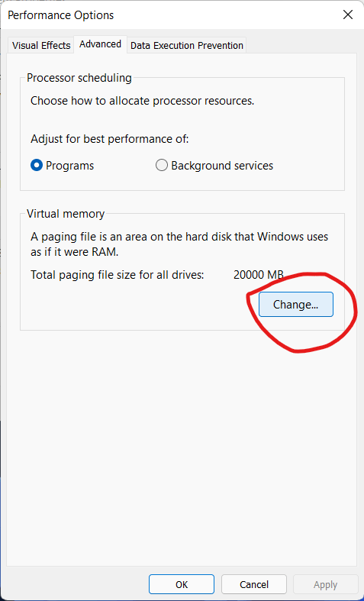Screen dimensions: 364x601
Task: Switch to the Visual Effects tab
Action: click(41, 45)
